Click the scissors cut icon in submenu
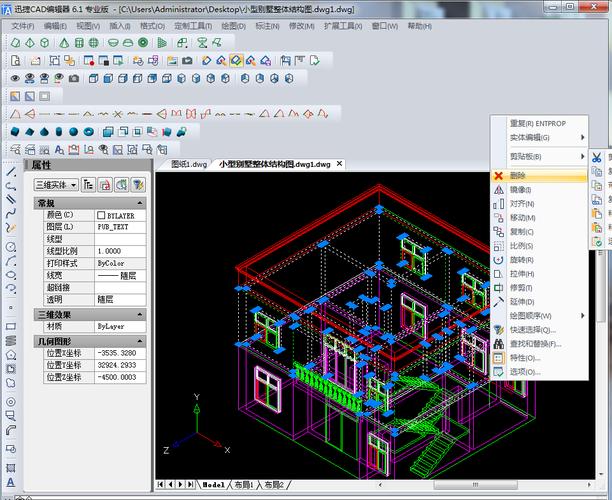Image resolution: width=612 pixels, height=500 pixels. pyautogui.click(x=597, y=157)
